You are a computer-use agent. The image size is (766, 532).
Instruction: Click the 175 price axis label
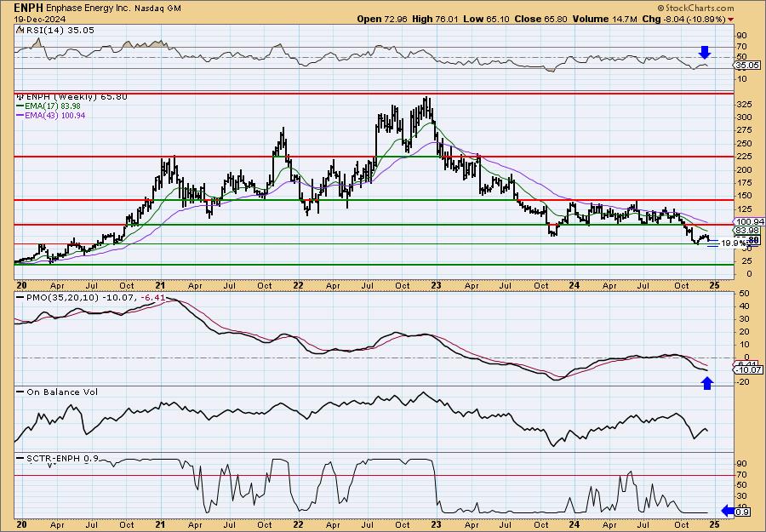(x=744, y=183)
